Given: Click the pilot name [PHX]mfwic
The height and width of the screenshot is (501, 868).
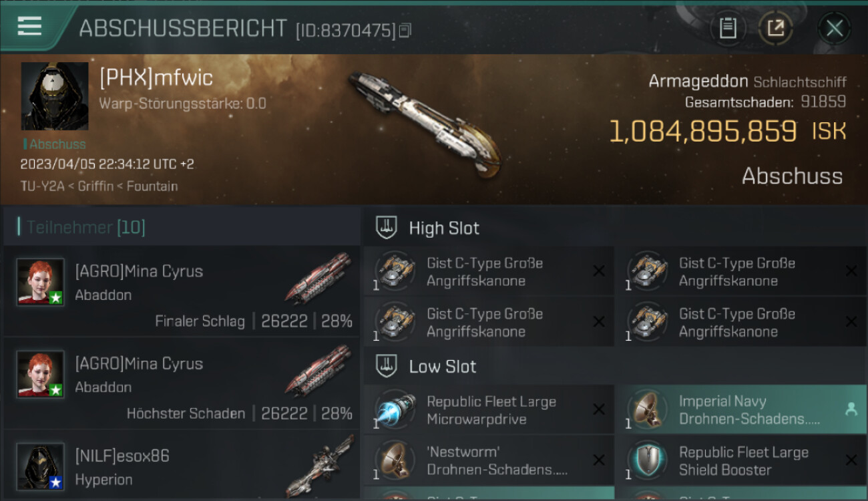Looking at the screenshot, I should pos(156,78).
